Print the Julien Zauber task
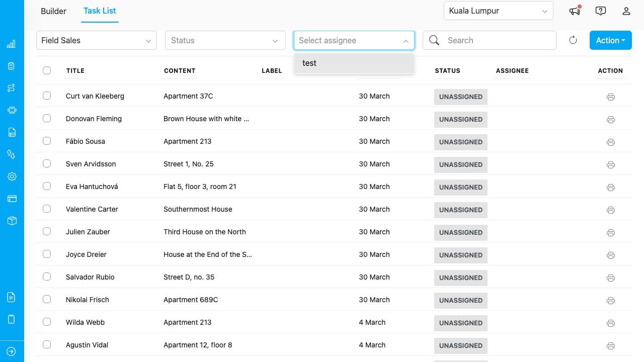The width and height of the screenshot is (644, 362). coord(611,233)
